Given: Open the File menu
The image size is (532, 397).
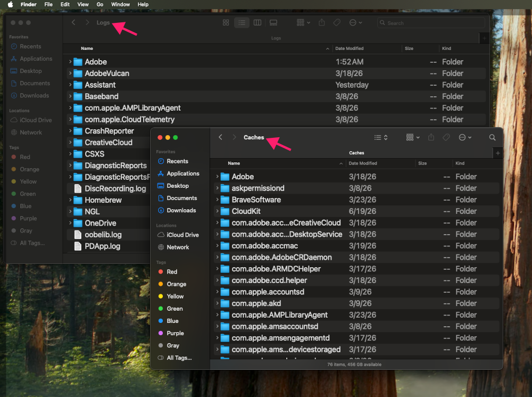Looking at the screenshot, I should pyautogui.click(x=48, y=4).
